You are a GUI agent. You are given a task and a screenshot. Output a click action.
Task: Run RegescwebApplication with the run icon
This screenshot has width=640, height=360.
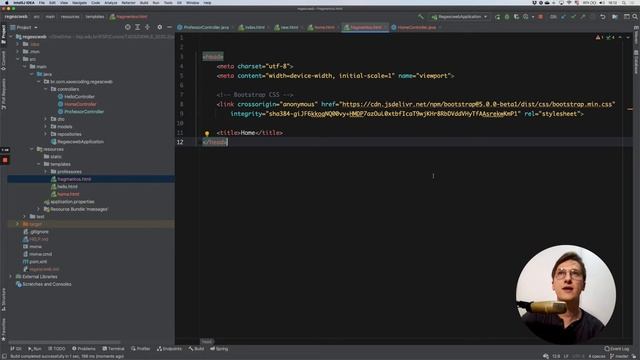click(497, 17)
